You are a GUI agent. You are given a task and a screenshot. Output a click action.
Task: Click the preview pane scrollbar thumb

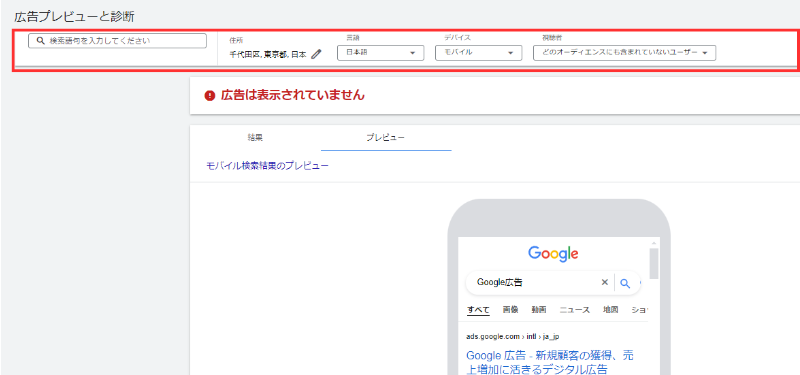(x=654, y=263)
